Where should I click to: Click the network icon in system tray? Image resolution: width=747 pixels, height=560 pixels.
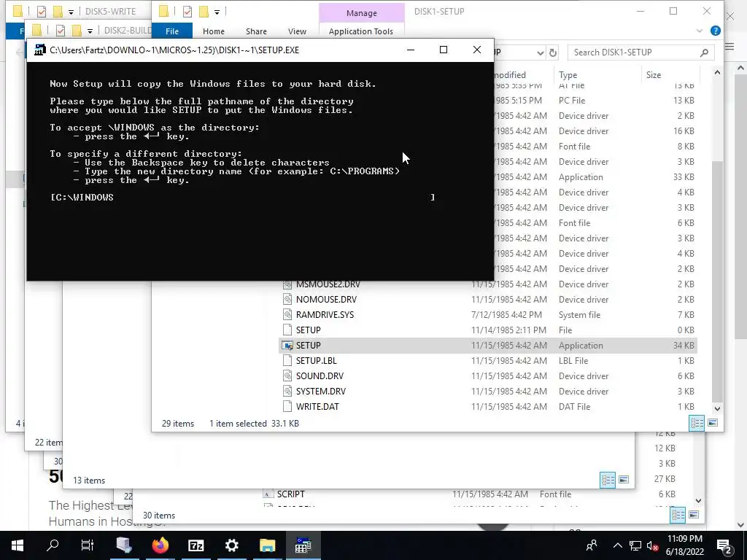point(635,545)
